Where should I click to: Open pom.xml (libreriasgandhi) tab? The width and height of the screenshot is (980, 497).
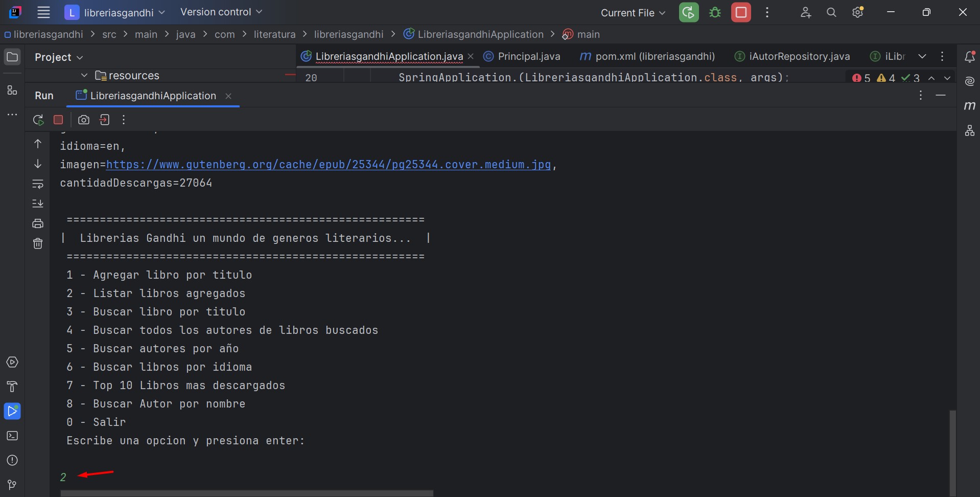647,56
